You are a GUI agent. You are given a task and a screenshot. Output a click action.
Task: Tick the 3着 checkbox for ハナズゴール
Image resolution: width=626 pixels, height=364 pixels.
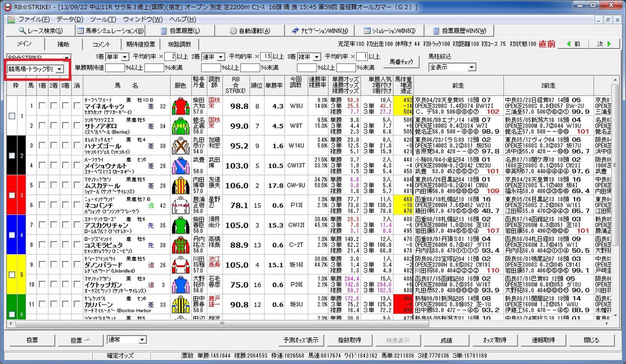pos(65,146)
